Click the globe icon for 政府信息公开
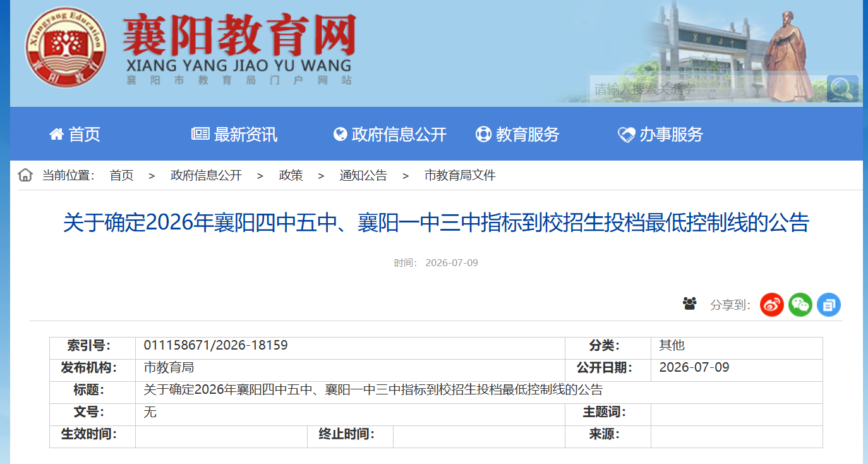The width and height of the screenshot is (868, 464). pyautogui.click(x=341, y=134)
